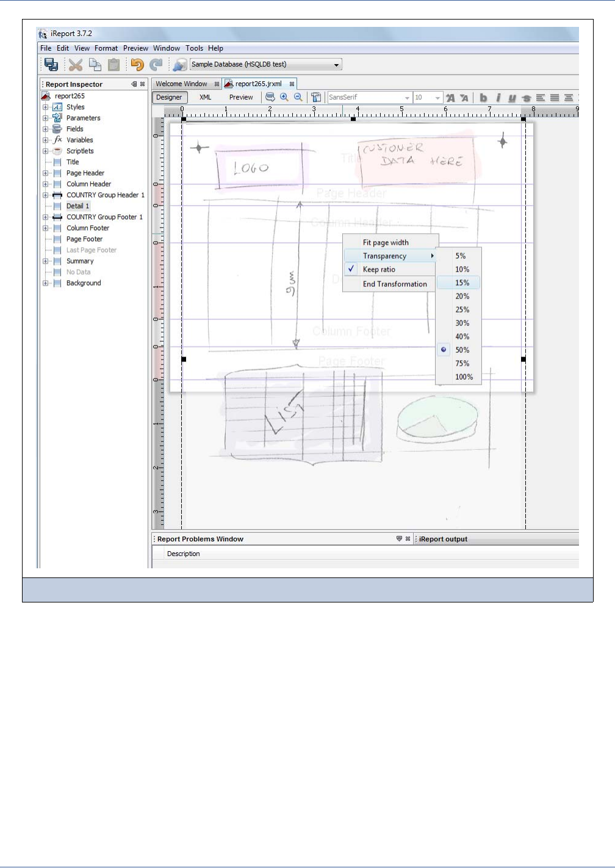The width and height of the screenshot is (615, 868).
Task: Close the Welcome Window tab
Action: [x=217, y=84]
